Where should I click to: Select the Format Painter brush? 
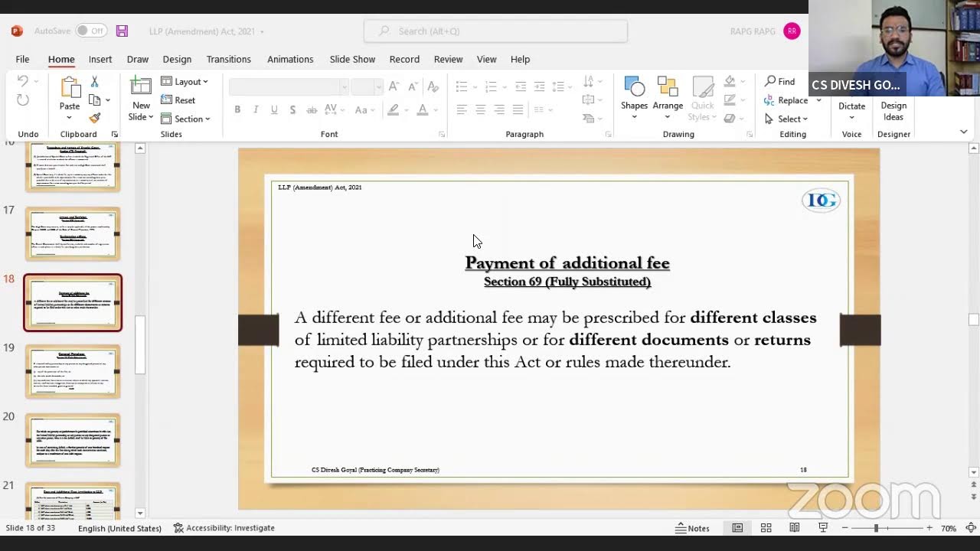pyautogui.click(x=94, y=119)
